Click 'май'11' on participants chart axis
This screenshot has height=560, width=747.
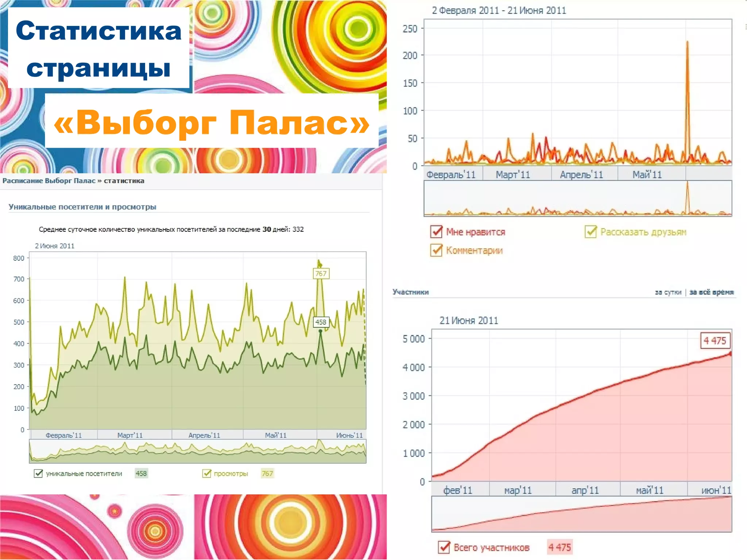point(650,490)
